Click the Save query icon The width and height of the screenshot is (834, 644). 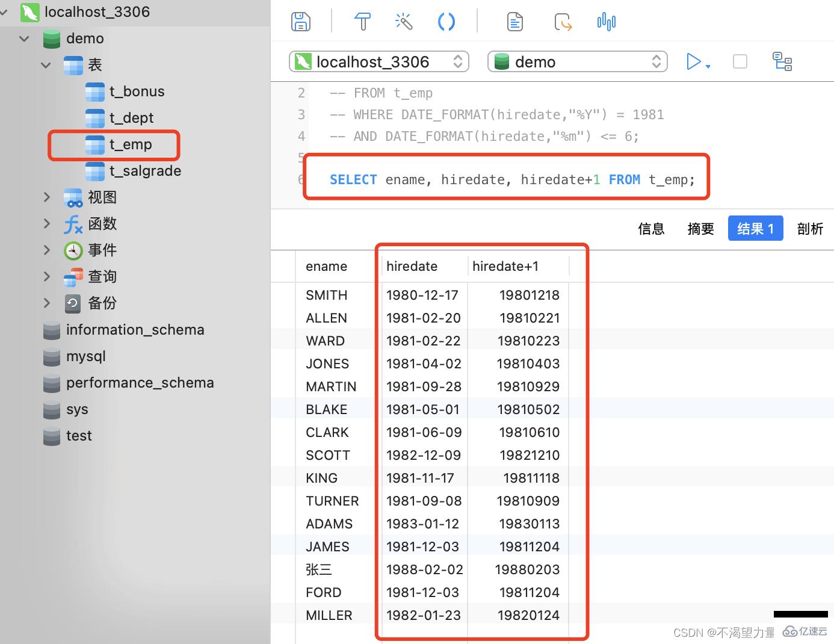pyautogui.click(x=300, y=21)
